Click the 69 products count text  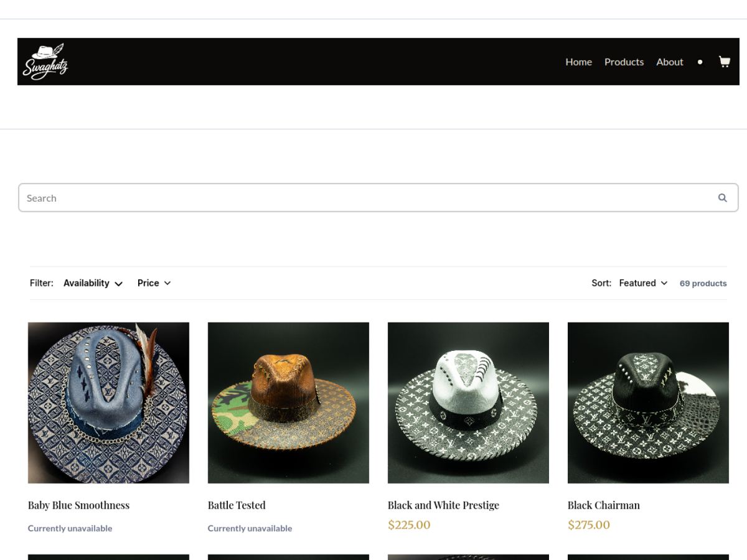703,283
